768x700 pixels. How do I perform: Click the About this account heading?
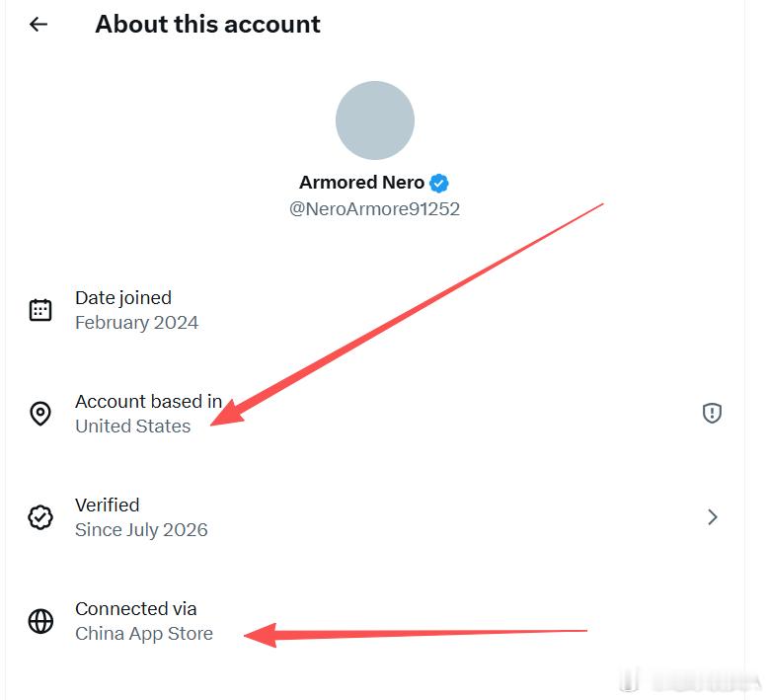(x=207, y=24)
